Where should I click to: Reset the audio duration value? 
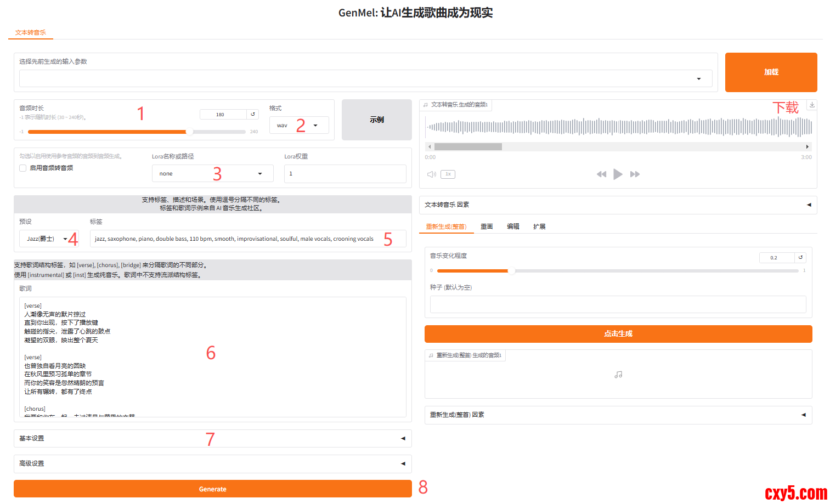pyautogui.click(x=253, y=115)
